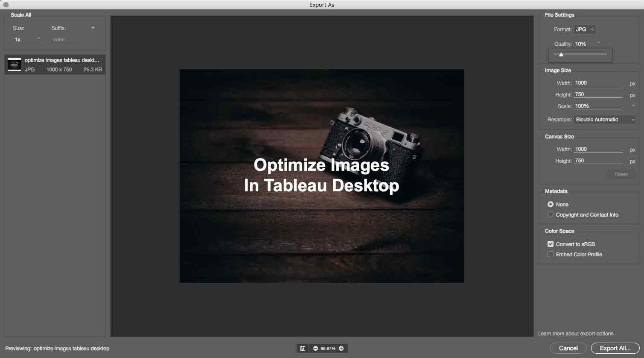Zoom in the preview with plus icon
This screenshot has height=358, width=644.
click(341, 349)
